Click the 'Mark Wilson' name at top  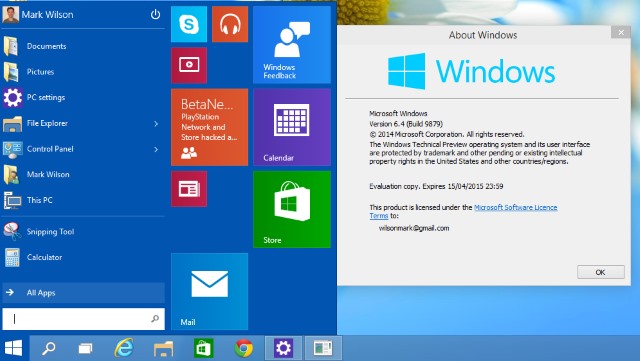[x=47, y=15]
